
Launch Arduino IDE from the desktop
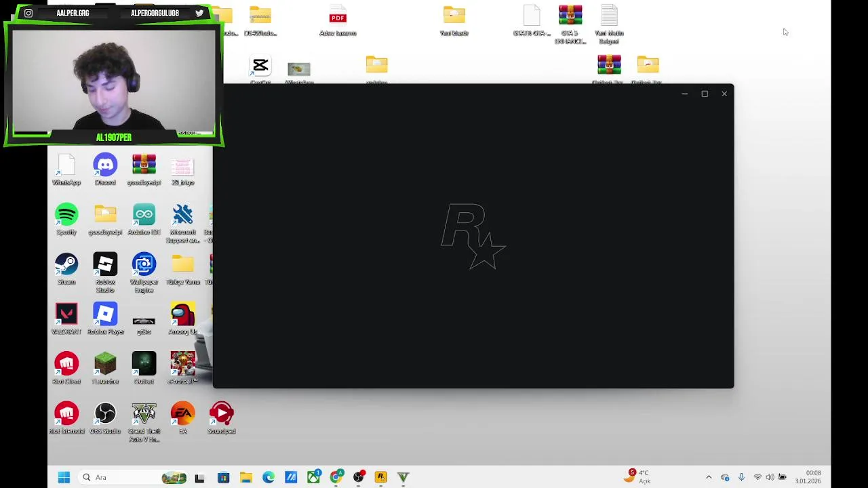pos(144,219)
